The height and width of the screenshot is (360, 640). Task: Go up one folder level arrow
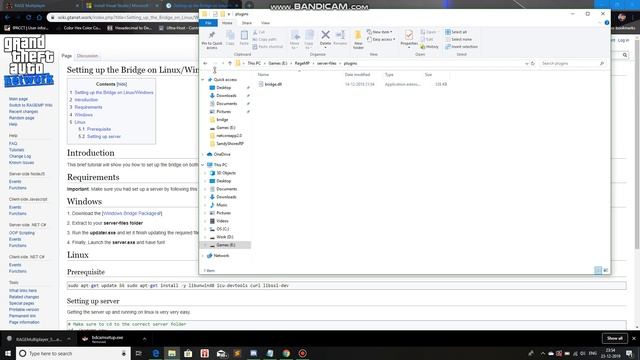click(x=230, y=63)
